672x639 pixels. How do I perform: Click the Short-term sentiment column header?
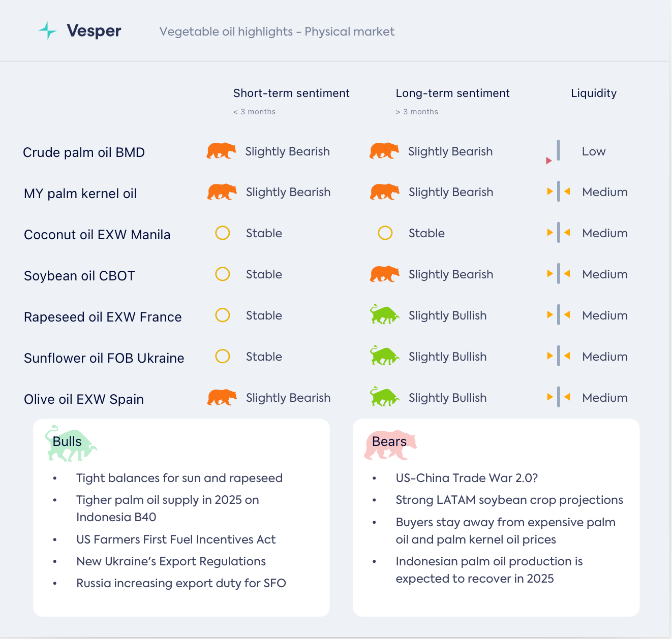click(291, 93)
